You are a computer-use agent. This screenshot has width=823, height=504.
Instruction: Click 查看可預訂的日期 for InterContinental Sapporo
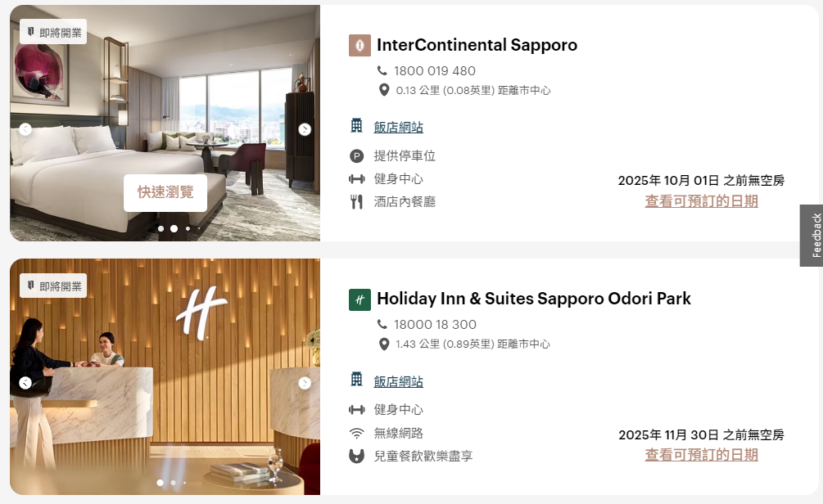pyautogui.click(x=701, y=201)
